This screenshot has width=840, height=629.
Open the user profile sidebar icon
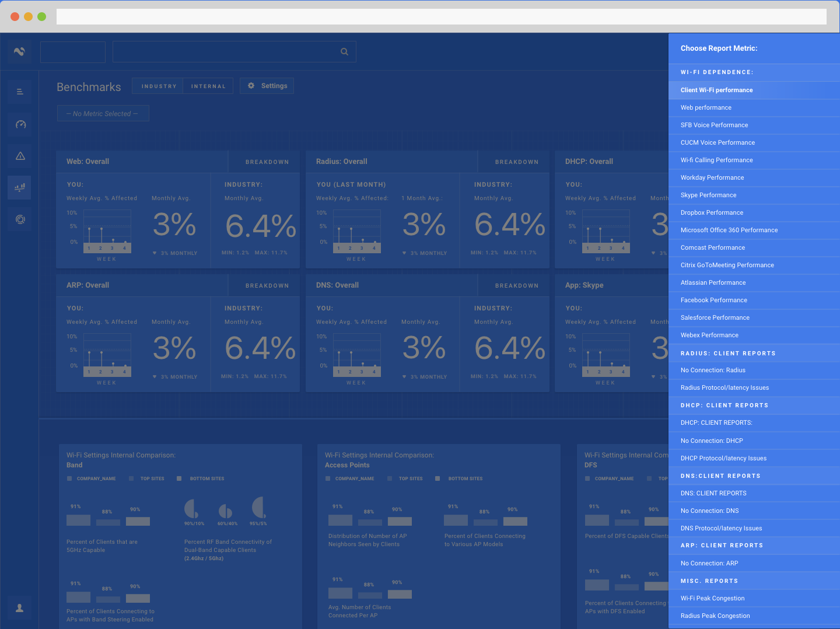(x=20, y=608)
